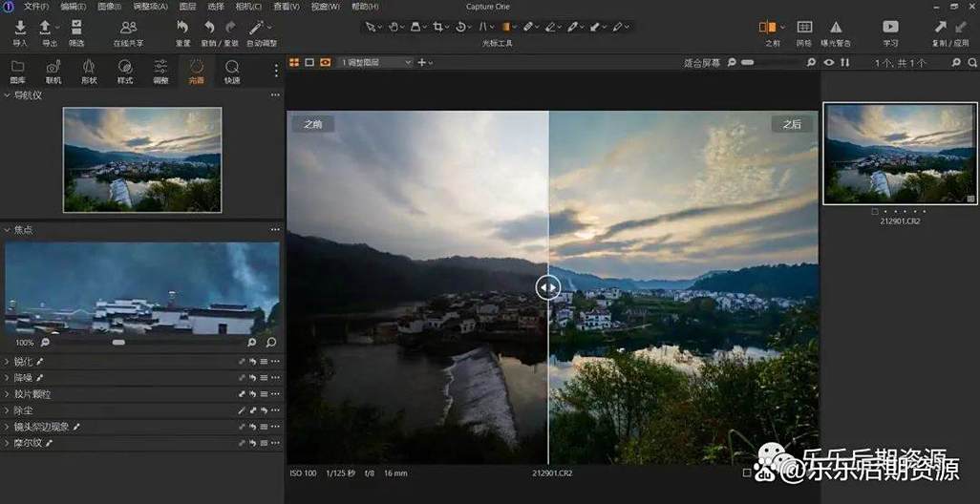
Task: Tick the checkbox under browser thumbnail
Action: click(876, 212)
